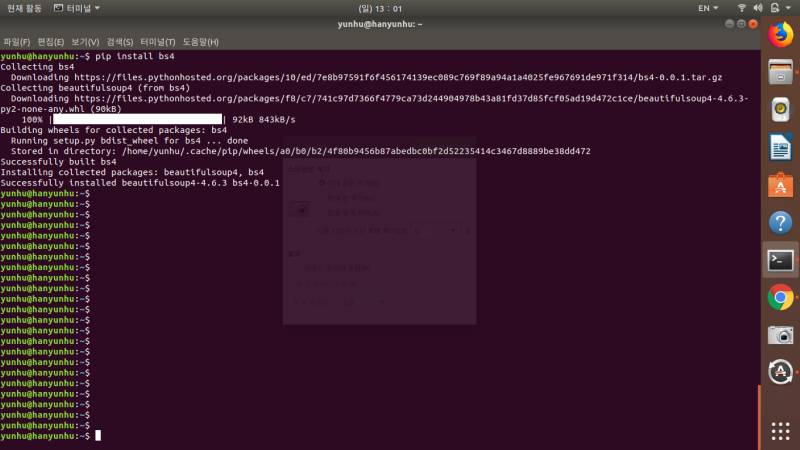
Task: Launch Google Chrome from the dock
Action: (x=780, y=297)
